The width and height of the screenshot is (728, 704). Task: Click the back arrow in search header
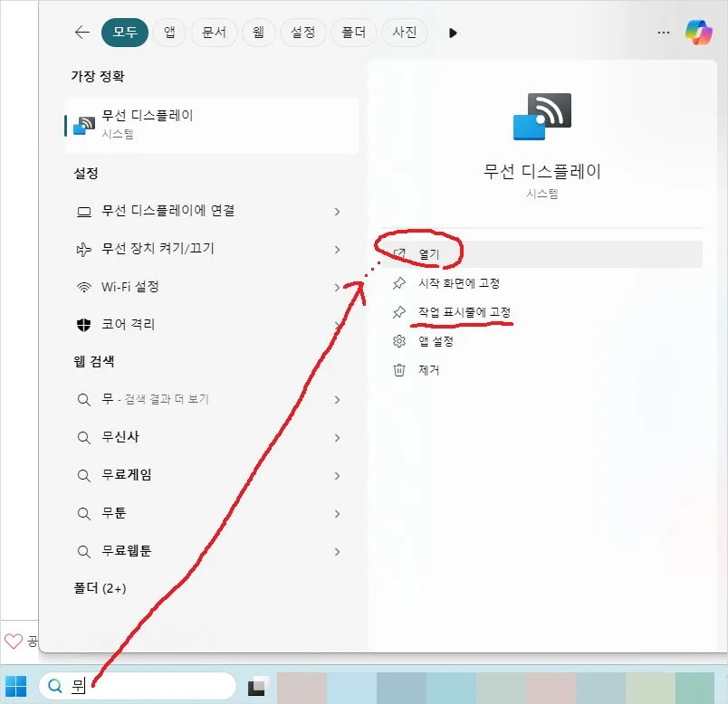pyautogui.click(x=82, y=33)
